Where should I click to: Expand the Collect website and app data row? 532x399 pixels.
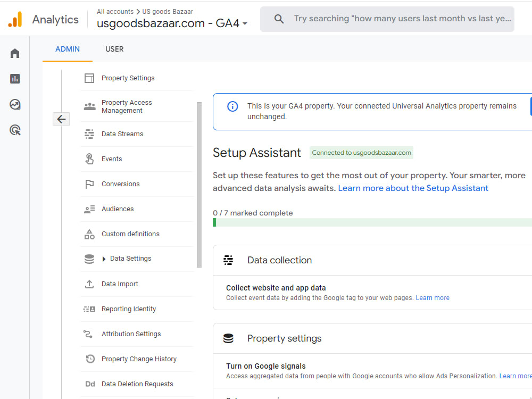pos(372,293)
